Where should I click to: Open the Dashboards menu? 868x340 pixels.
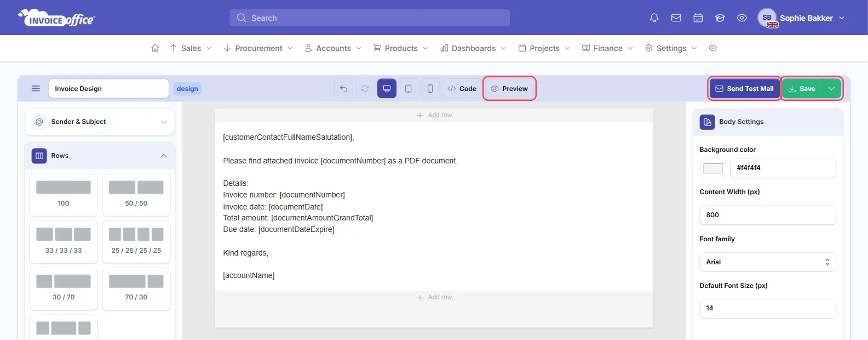(473, 48)
